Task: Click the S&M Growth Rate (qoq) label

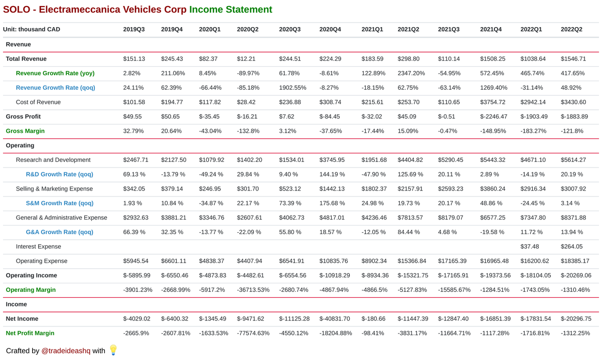Action: coord(60,204)
